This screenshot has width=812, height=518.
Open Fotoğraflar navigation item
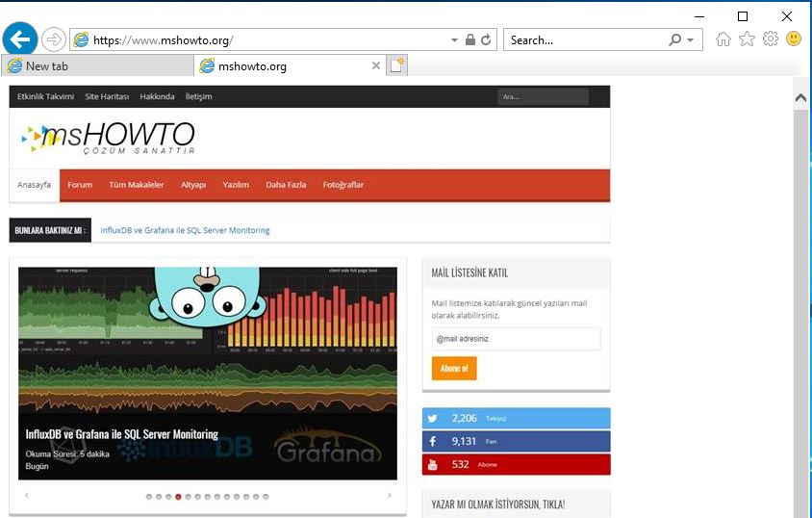pos(343,185)
